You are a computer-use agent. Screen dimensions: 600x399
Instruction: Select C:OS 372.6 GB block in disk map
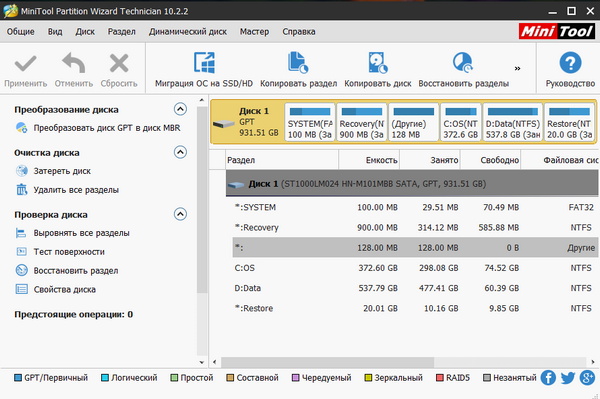[461, 122]
